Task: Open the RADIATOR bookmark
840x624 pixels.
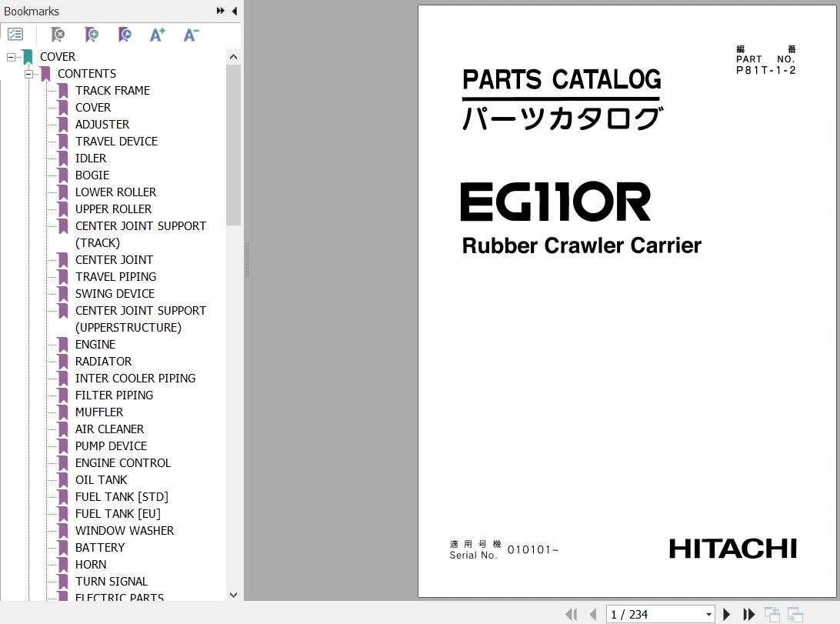Action: [103, 362]
